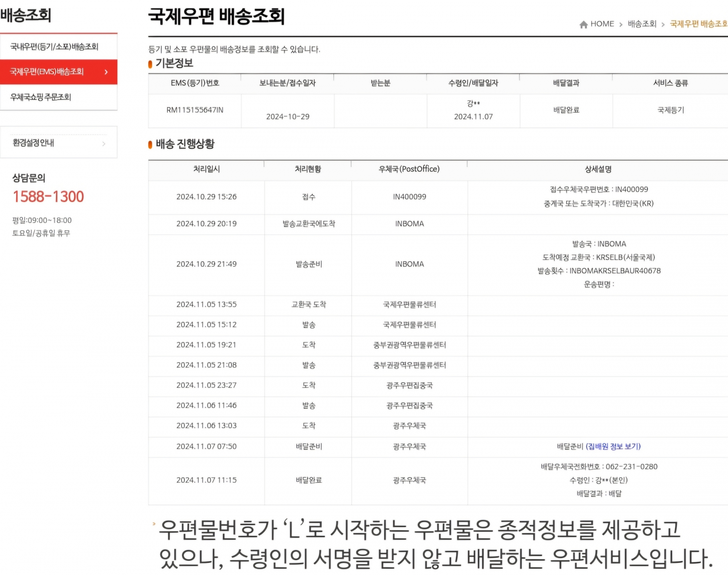Viewport: 728px width, 575px height.
Task: Click orange bullet beside 기본정보 heading
Action: click(150, 64)
